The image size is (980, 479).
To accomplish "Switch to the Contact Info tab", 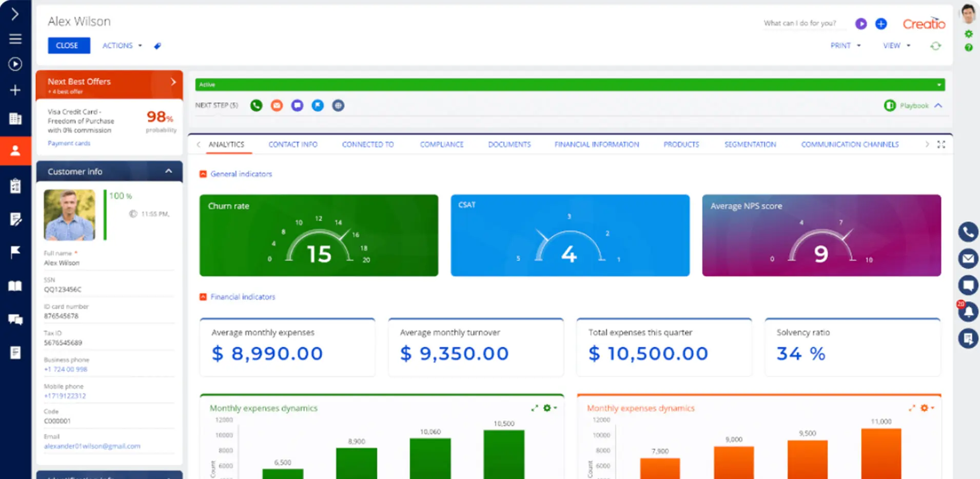I will click(292, 145).
